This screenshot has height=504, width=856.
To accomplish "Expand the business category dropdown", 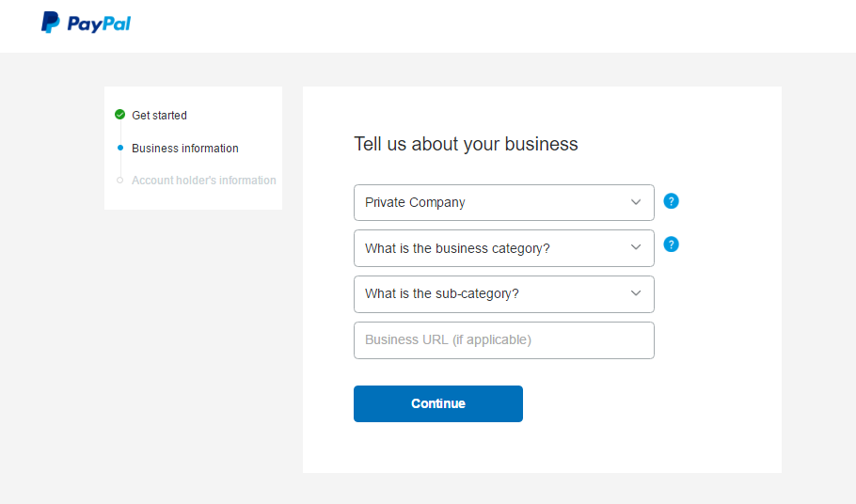I will pyautogui.click(x=504, y=248).
